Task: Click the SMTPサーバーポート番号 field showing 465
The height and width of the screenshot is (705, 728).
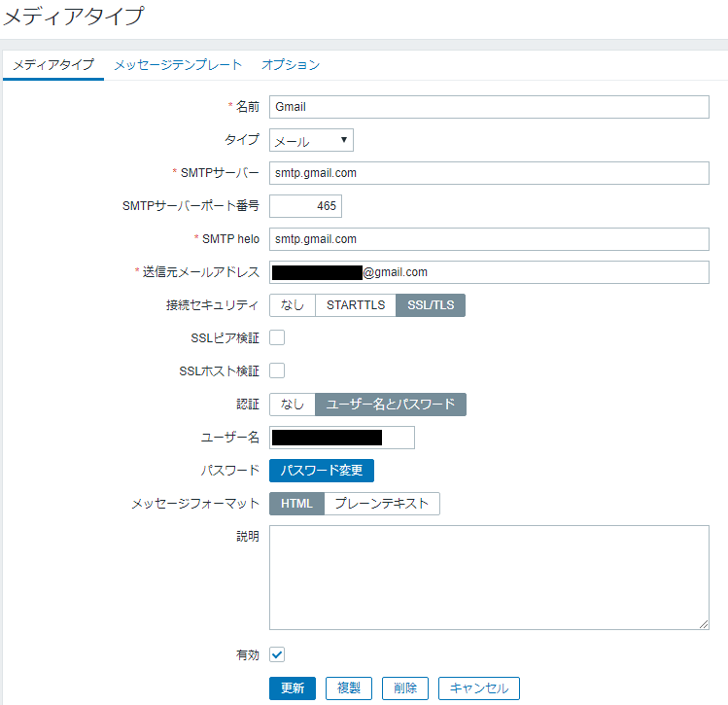Action: pos(305,206)
